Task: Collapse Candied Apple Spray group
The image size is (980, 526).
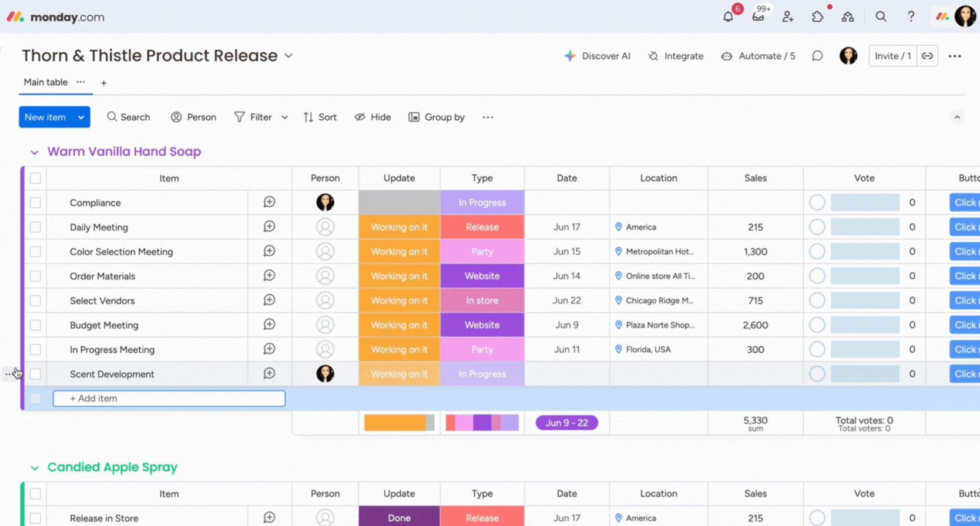Action: (35, 468)
